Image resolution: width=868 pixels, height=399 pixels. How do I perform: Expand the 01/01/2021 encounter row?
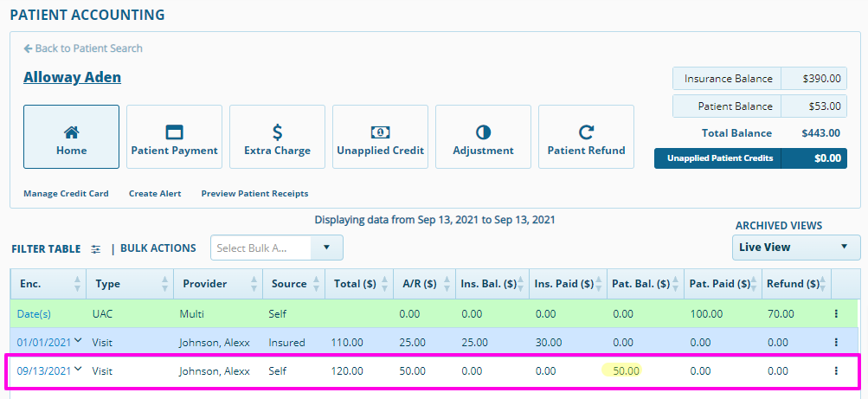78,341
